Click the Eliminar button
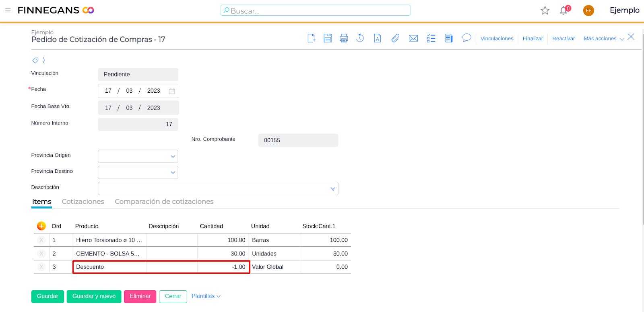The image size is (644, 312). (140, 296)
